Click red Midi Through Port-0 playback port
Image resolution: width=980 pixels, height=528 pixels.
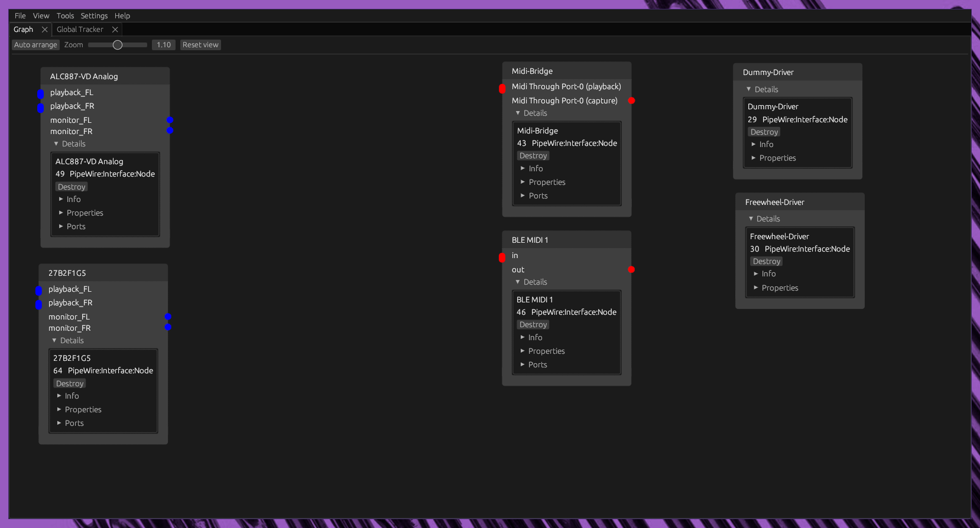click(502, 89)
